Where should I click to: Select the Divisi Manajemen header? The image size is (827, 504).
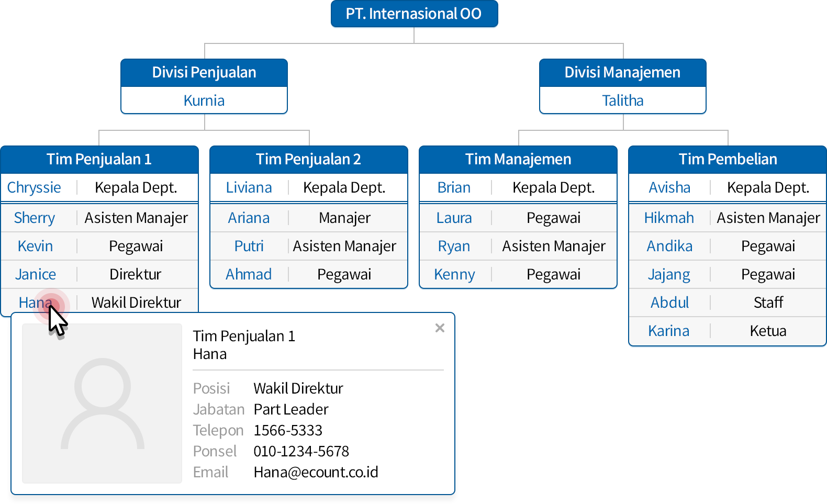click(x=622, y=73)
